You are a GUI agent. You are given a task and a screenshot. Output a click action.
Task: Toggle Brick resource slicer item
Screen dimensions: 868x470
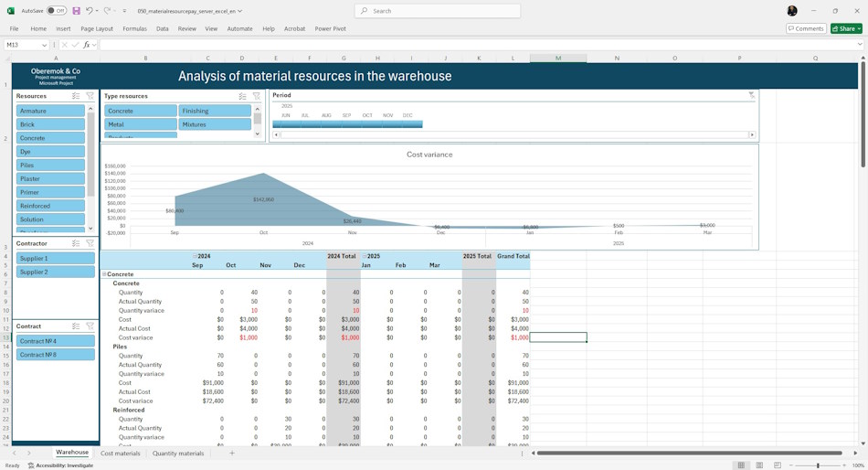point(50,124)
